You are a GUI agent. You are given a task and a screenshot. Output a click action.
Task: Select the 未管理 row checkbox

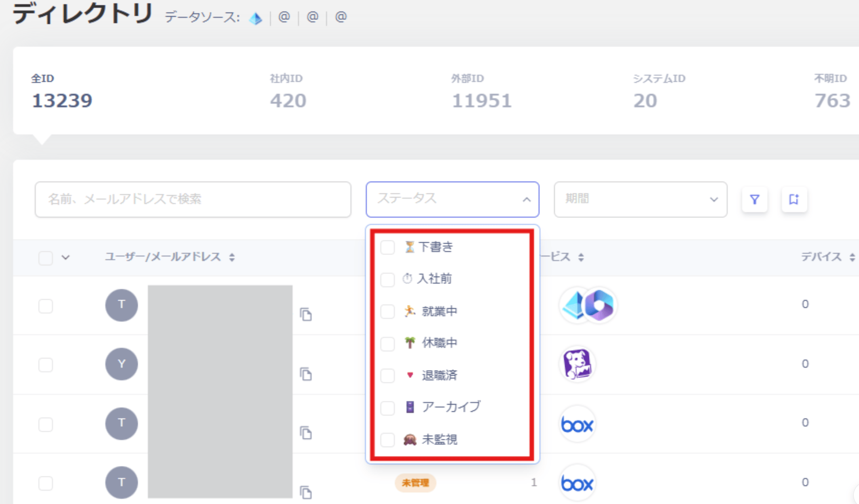click(x=46, y=483)
